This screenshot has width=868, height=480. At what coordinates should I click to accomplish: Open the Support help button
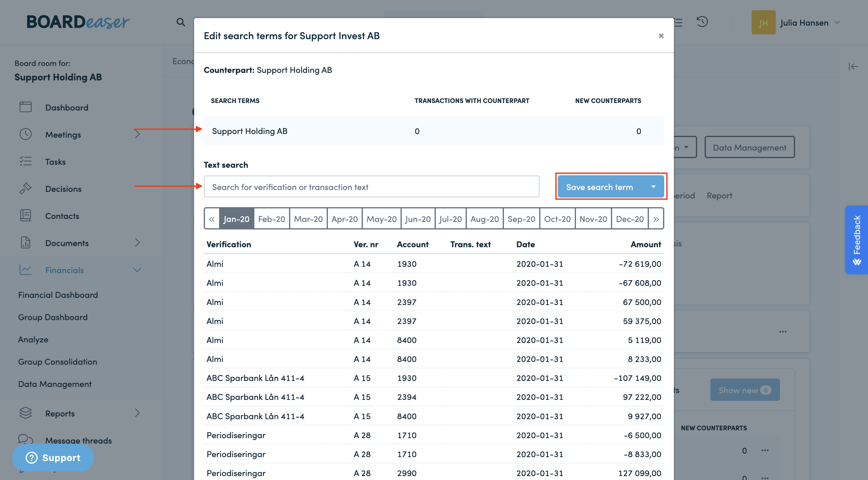tap(53, 457)
